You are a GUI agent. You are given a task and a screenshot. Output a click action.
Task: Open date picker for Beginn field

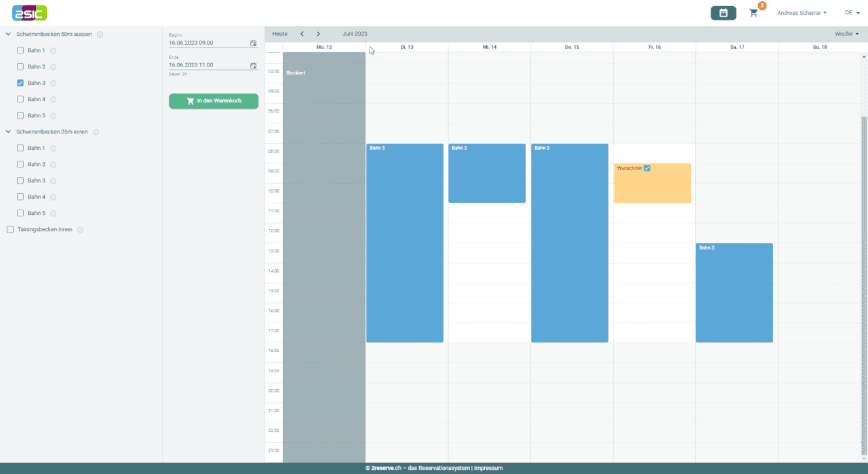tap(253, 43)
